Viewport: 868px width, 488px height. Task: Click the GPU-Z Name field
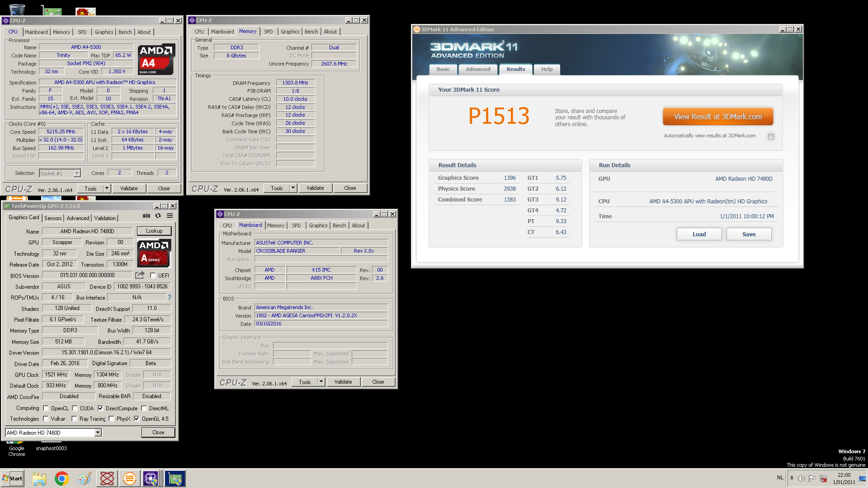click(x=87, y=231)
